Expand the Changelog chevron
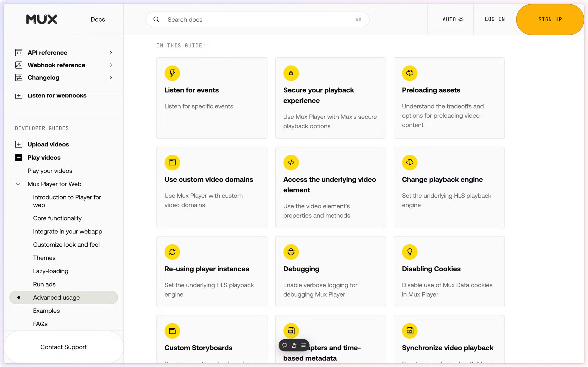This screenshot has width=588, height=367. point(111,77)
